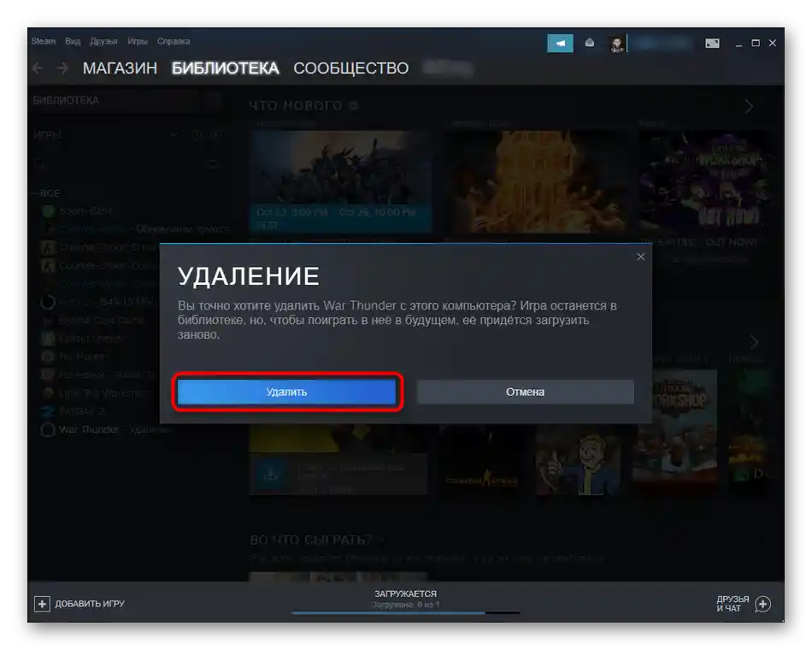This screenshot has width=812, height=650.
Task: Open the Друзья menu
Action: click(103, 41)
